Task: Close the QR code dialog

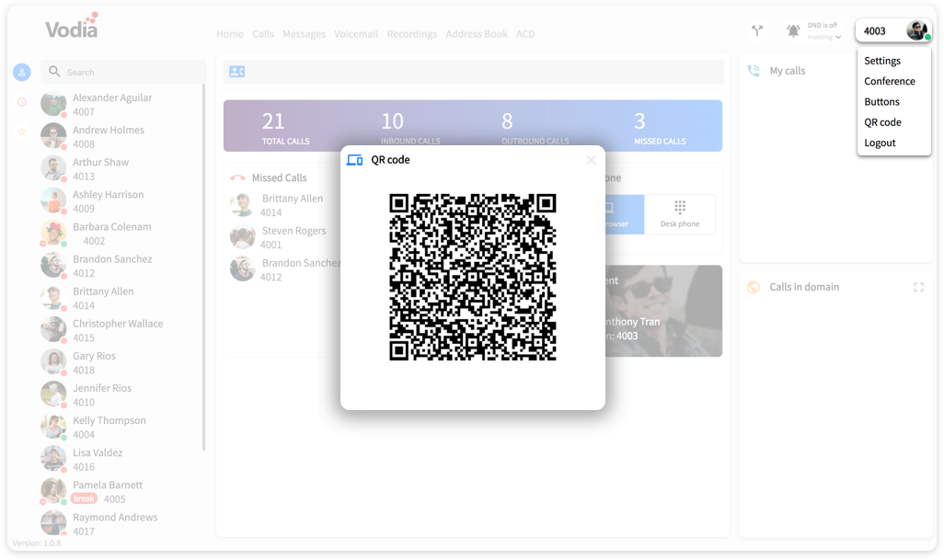Action: point(592,160)
